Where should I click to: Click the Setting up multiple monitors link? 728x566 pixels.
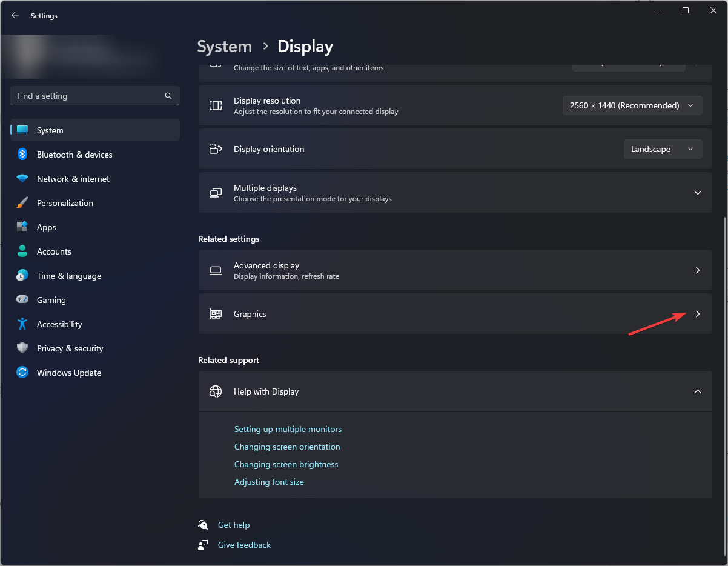[288, 429]
